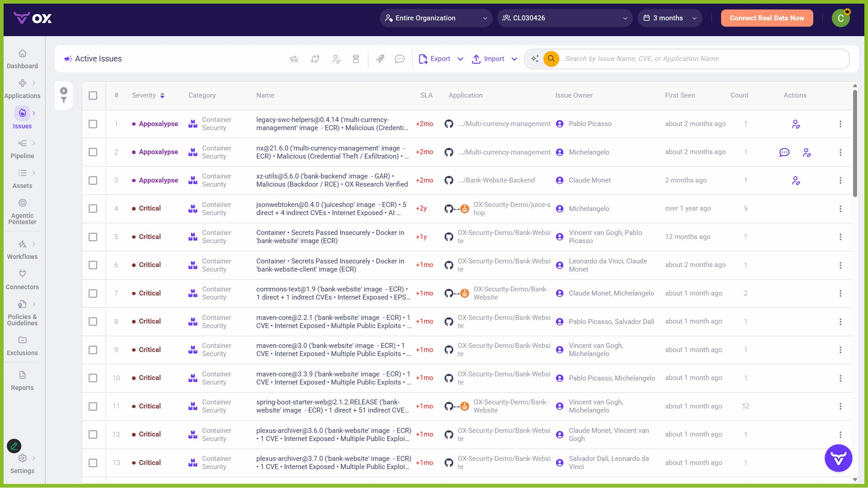The image size is (868, 488).
Task: Click the OX assistant floating button
Action: (838, 459)
